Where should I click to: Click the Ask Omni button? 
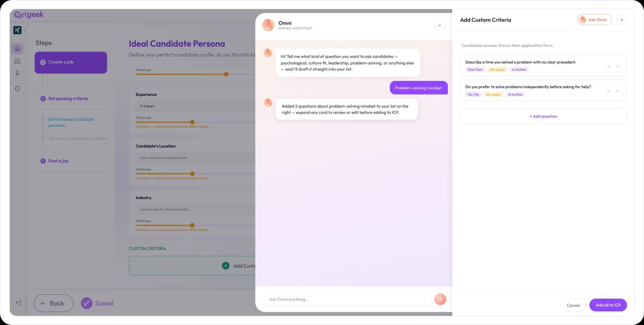tap(595, 20)
